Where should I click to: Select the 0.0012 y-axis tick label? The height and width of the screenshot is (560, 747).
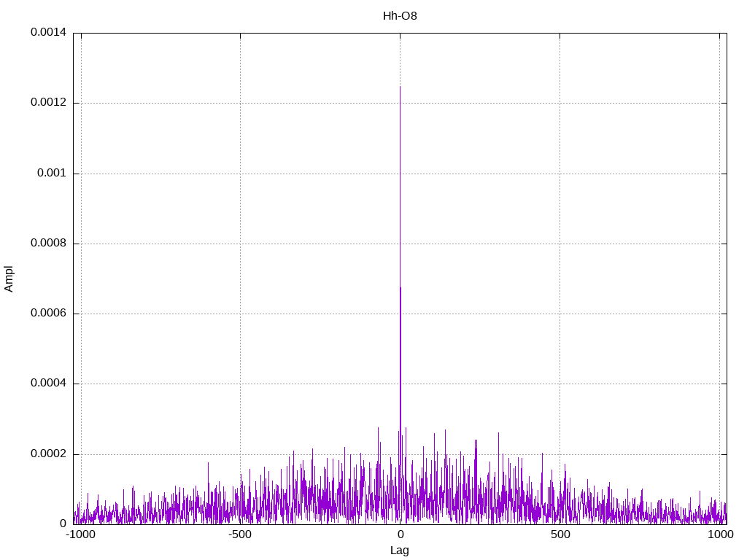(x=48, y=103)
